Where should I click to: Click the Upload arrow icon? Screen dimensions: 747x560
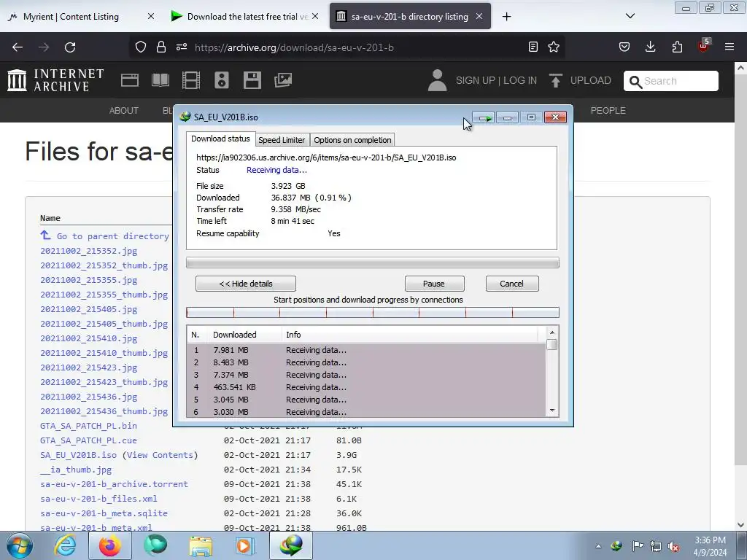(555, 80)
